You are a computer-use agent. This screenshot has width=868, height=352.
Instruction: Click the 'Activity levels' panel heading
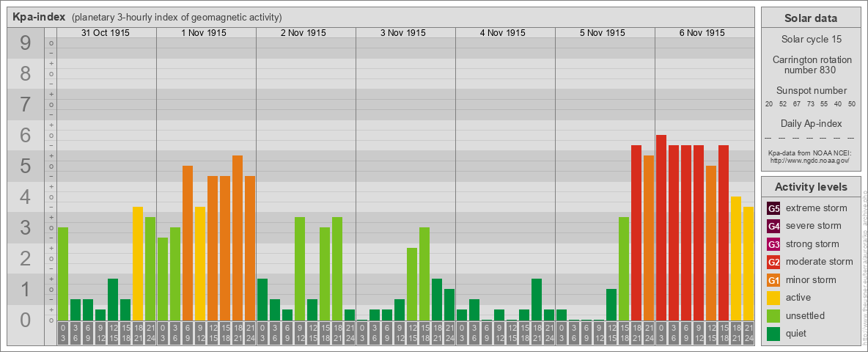click(811, 187)
